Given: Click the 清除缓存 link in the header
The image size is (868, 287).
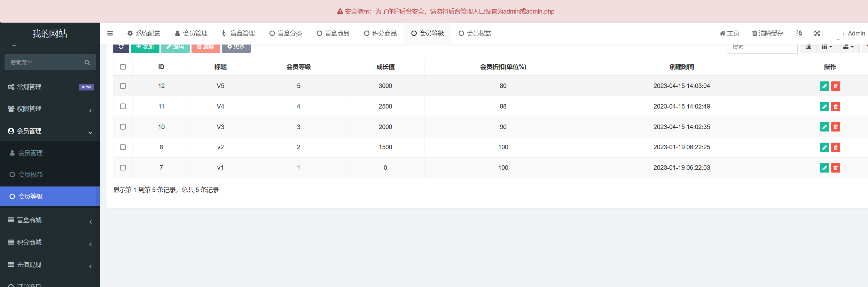Looking at the screenshot, I should [767, 33].
